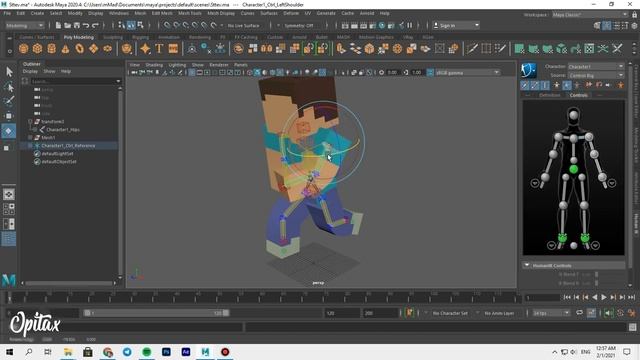Toggle select-by-hierarchy mode
This screenshot has width=640, height=360.
[122, 25]
